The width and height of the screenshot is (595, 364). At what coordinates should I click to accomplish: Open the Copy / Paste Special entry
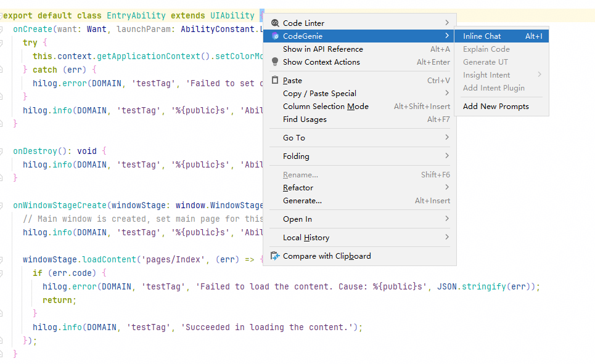click(x=319, y=94)
